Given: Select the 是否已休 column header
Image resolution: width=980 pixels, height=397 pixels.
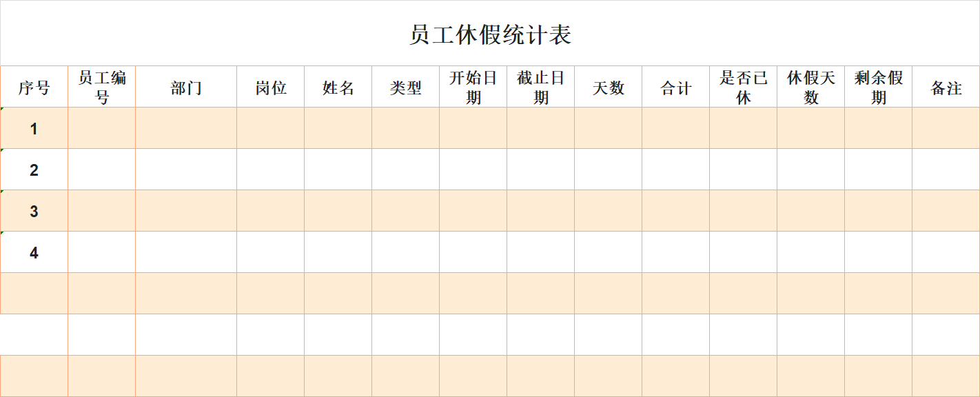Looking at the screenshot, I should 744,87.
